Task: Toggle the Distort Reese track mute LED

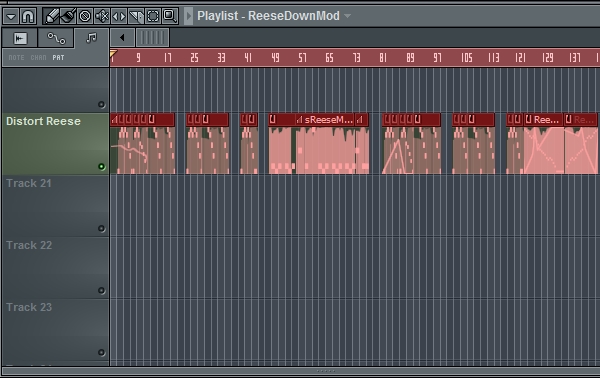Action: tap(101, 166)
